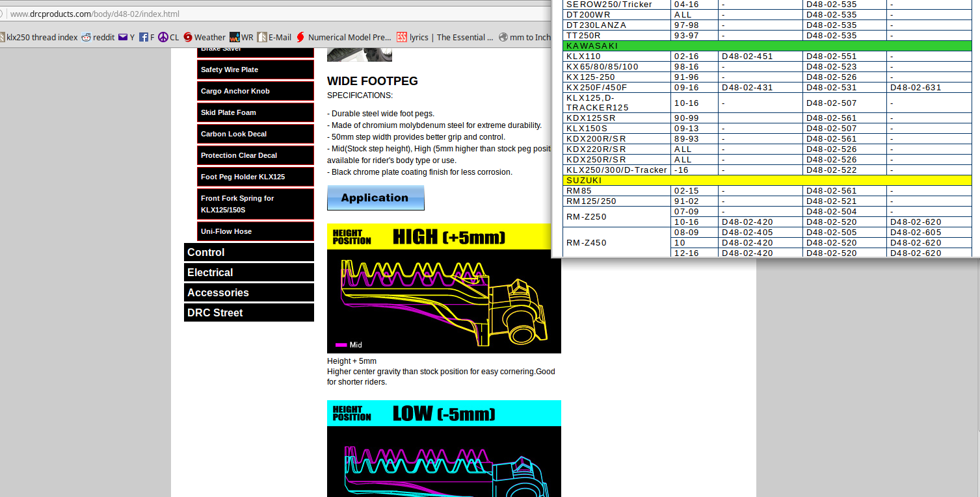Open the Yahoo mail 'Y' bookmark
The width and height of the screenshot is (980, 497).
pos(126,37)
